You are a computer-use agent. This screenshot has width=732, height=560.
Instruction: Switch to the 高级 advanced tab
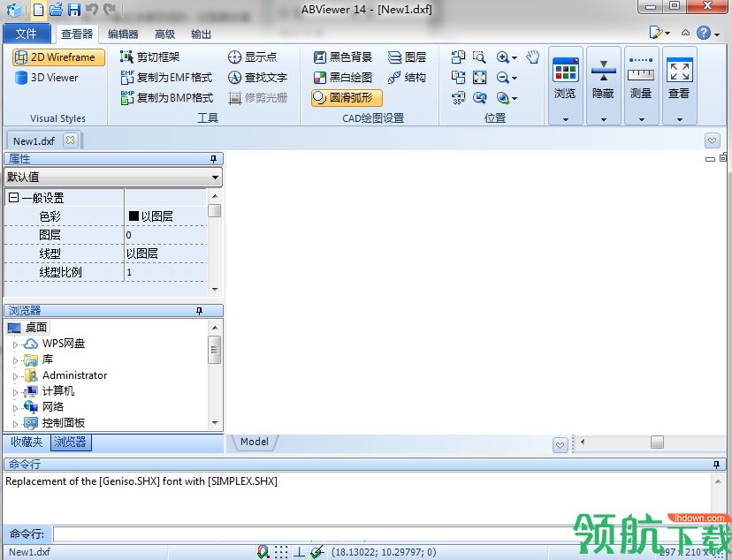tap(164, 34)
